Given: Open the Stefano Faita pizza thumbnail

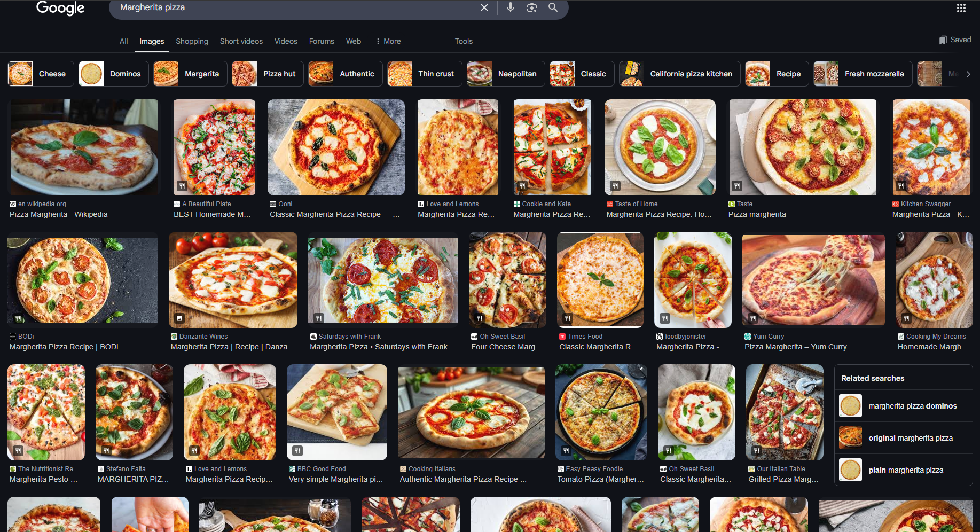Looking at the screenshot, I should [134, 412].
